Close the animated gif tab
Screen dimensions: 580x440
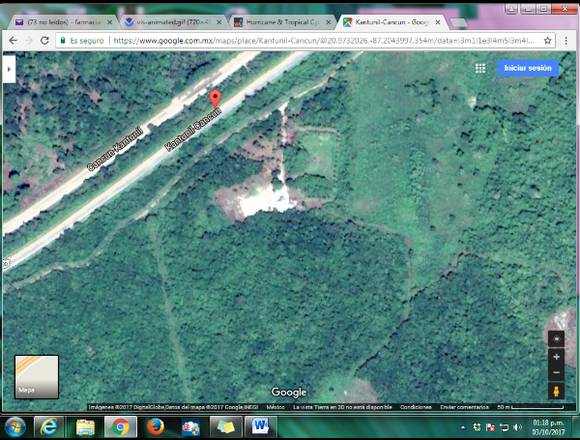click(x=219, y=23)
